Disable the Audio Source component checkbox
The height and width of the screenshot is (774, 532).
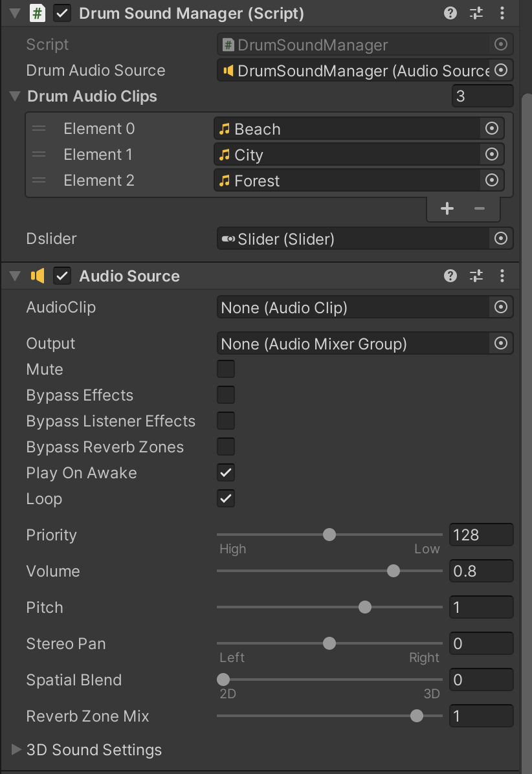[x=63, y=276]
